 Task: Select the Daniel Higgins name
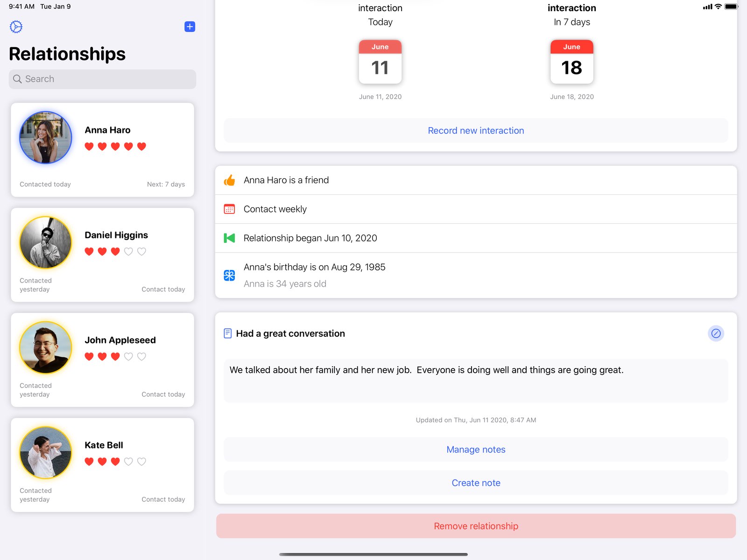click(x=116, y=235)
